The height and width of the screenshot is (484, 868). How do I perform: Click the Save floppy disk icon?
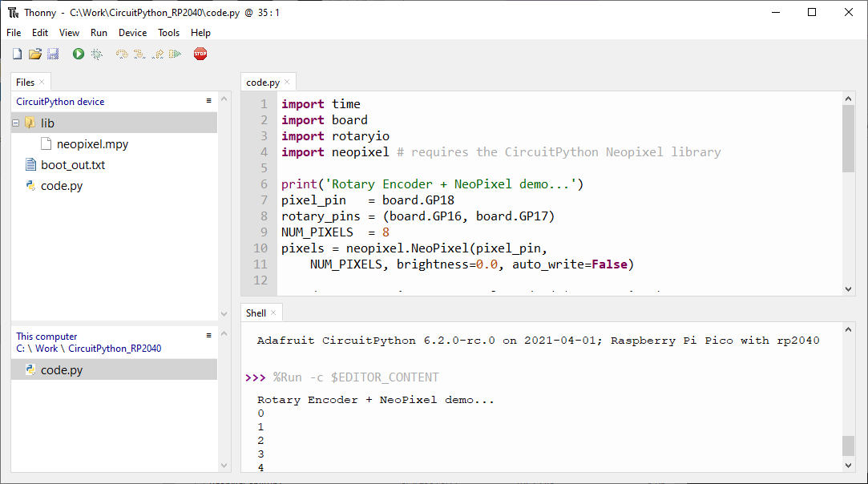[x=53, y=54]
